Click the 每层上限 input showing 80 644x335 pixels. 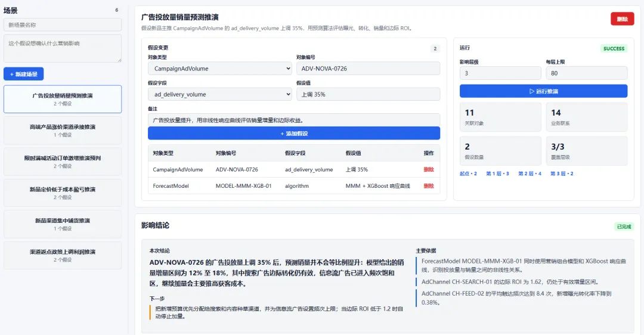tap(587, 73)
